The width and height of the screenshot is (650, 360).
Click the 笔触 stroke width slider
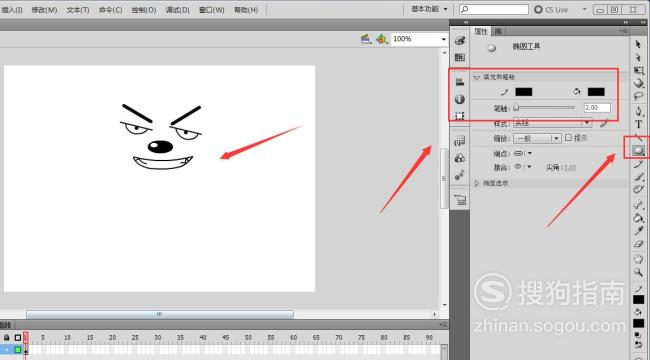(544, 107)
